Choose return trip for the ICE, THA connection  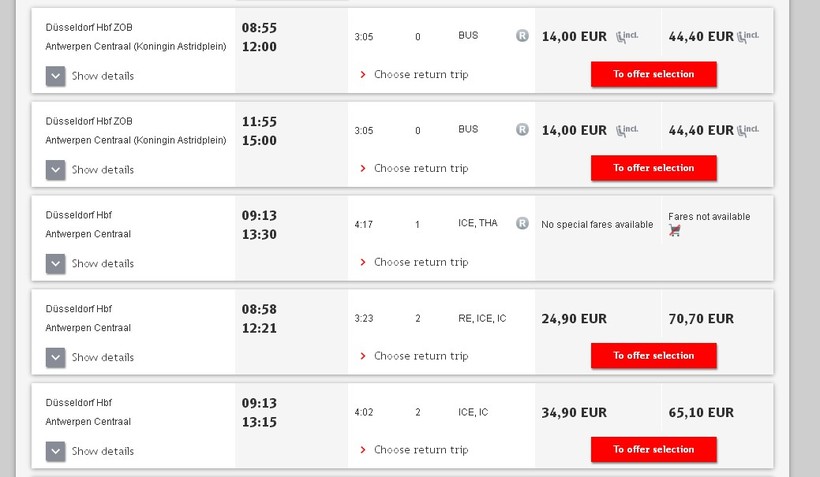coord(420,263)
